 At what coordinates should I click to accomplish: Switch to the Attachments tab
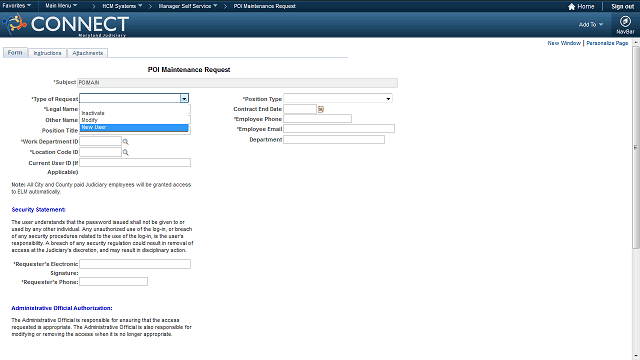click(87, 53)
